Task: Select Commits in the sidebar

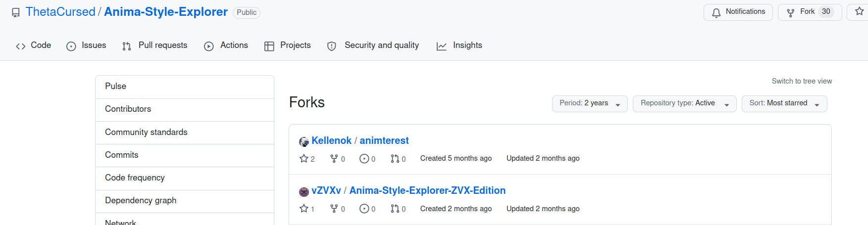Action: pos(185,155)
